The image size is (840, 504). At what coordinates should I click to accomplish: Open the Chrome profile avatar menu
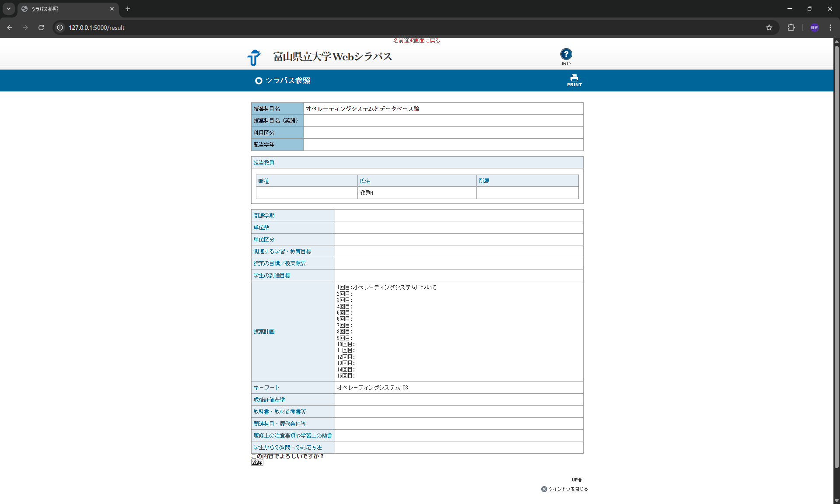pos(814,28)
